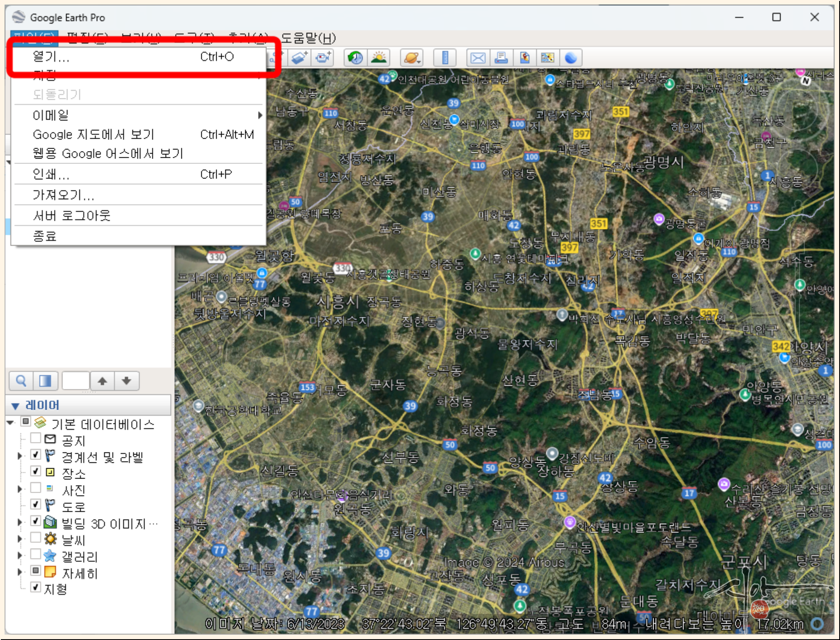The width and height of the screenshot is (840, 640).
Task: Enable the 사진 layer checkbox
Action: [36, 488]
